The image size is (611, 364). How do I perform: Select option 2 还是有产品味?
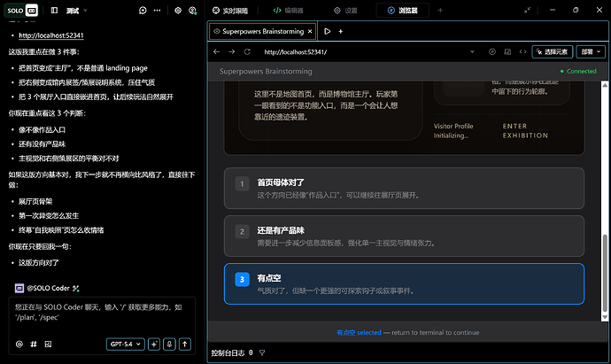pyautogui.click(x=404, y=236)
